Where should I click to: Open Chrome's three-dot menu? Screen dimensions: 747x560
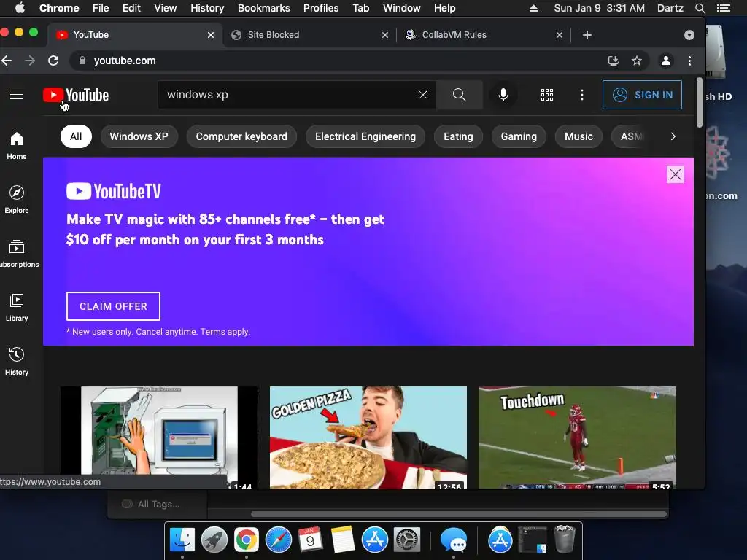tap(689, 61)
